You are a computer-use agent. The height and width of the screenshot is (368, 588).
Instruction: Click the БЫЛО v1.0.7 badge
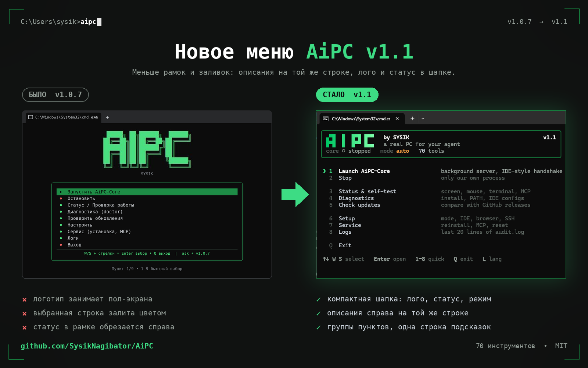(55, 95)
